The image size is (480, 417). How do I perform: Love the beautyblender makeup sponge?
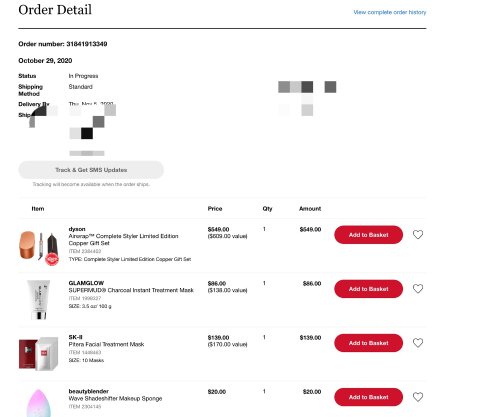pos(418,397)
